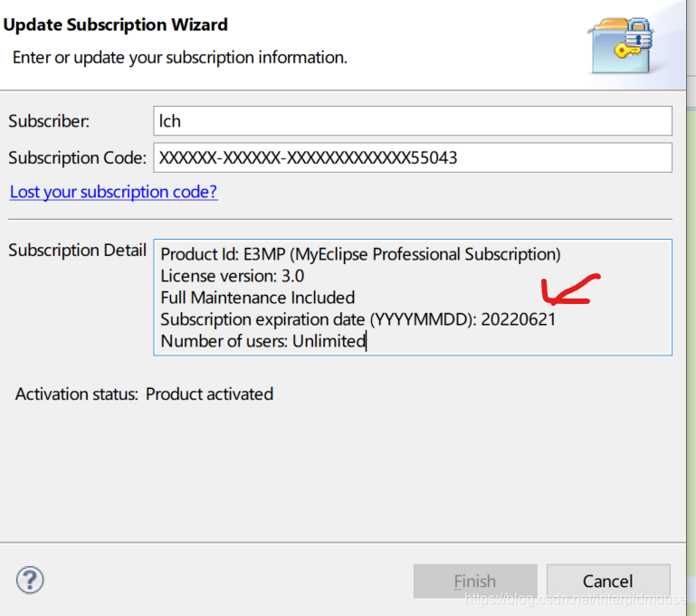Screen dimensions: 696x616
Task: Click the Finish button
Action: [475, 581]
